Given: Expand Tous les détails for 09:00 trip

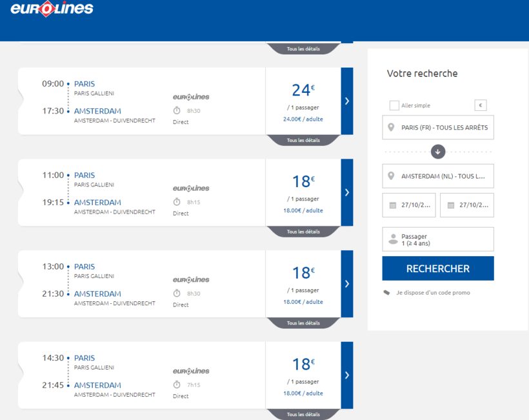Looking at the screenshot, I should coord(303,140).
